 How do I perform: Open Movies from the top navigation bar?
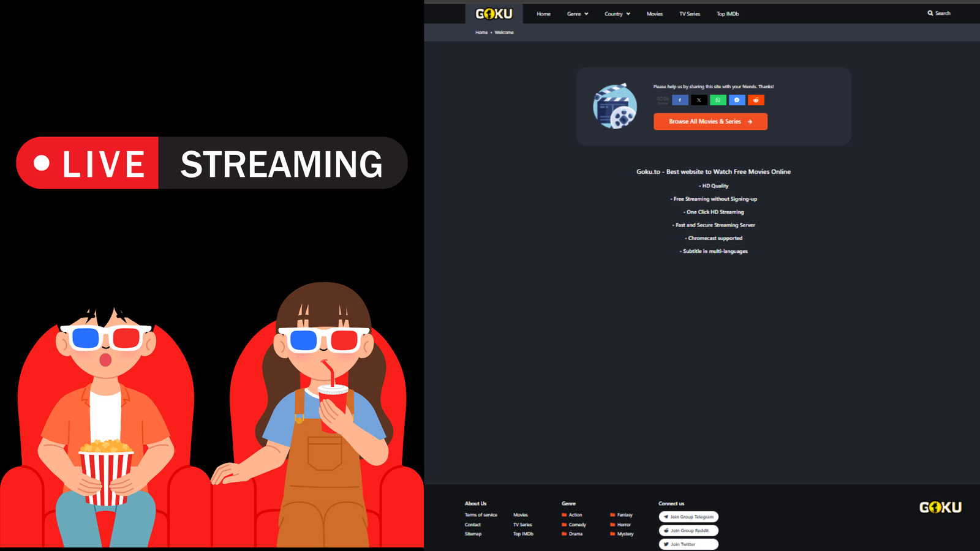(654, 13)
